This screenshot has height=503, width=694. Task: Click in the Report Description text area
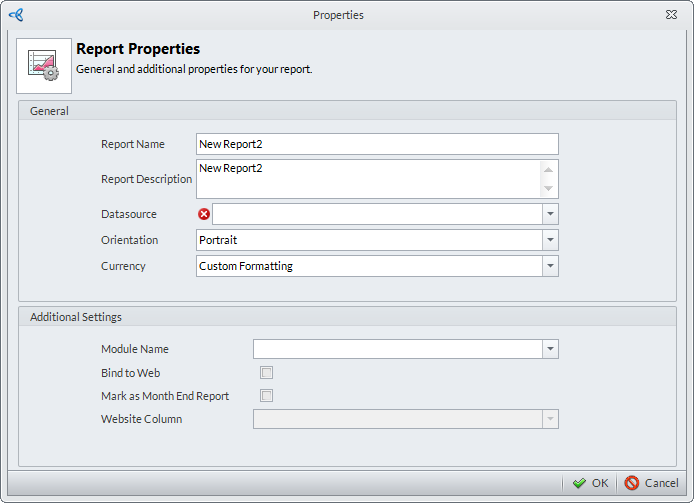[x=368, y=179]
